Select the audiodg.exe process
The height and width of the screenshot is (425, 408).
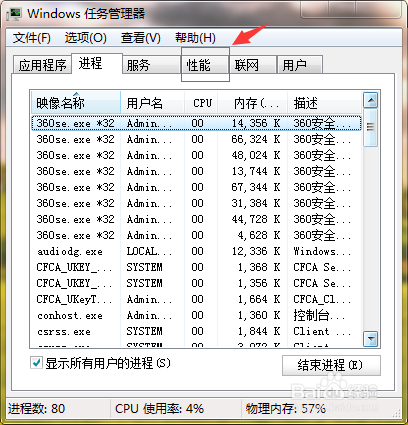pos(196,251)
